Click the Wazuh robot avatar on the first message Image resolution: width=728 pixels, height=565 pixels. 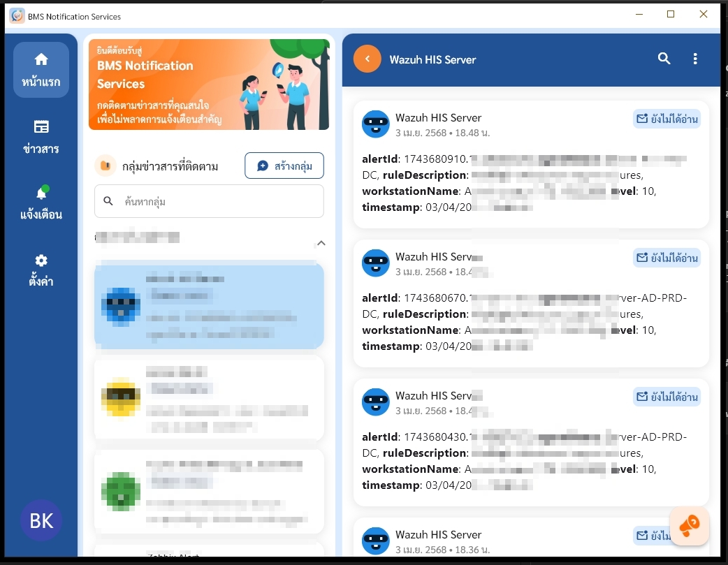(375, 124)
